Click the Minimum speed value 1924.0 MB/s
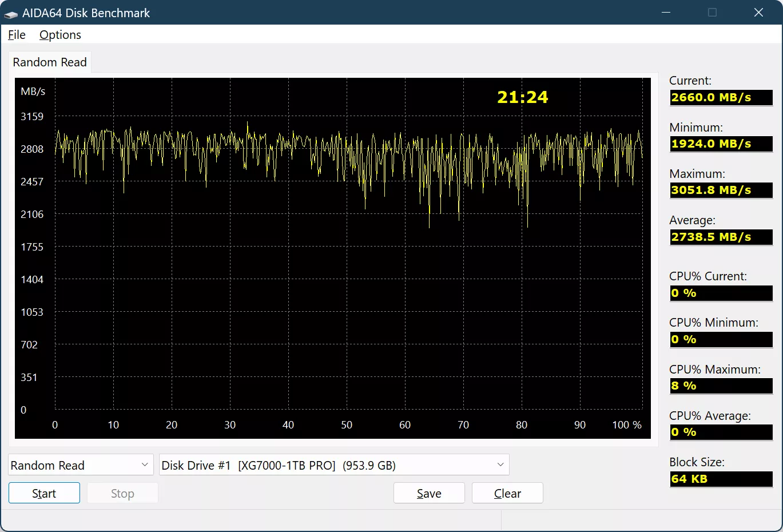783x532 pixels. click(x=721, y=144)
